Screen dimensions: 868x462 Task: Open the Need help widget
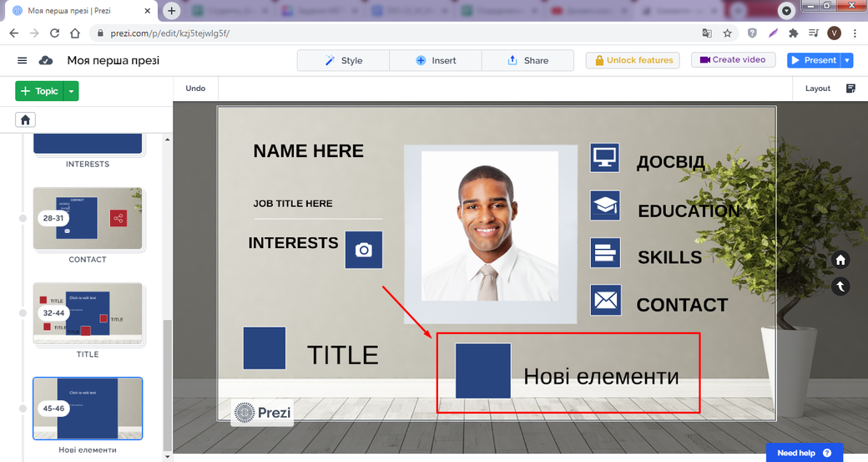coord(805,453)
